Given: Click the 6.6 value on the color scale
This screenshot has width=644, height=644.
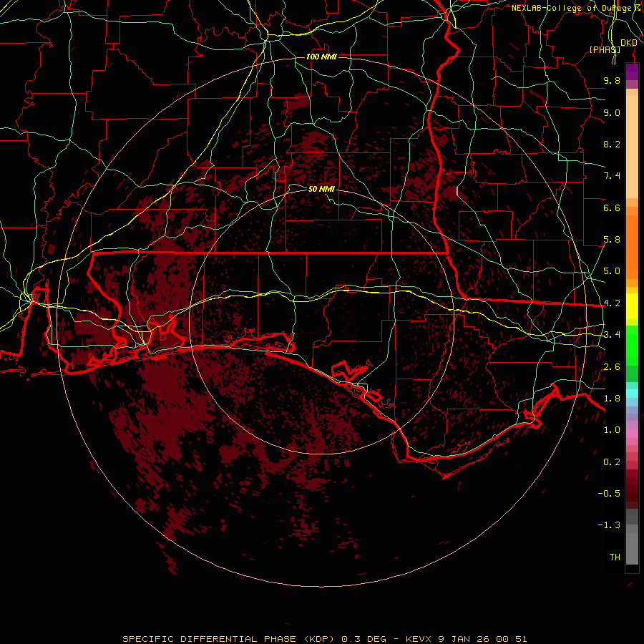Looking at the screenshot, I should pos(612,208).
